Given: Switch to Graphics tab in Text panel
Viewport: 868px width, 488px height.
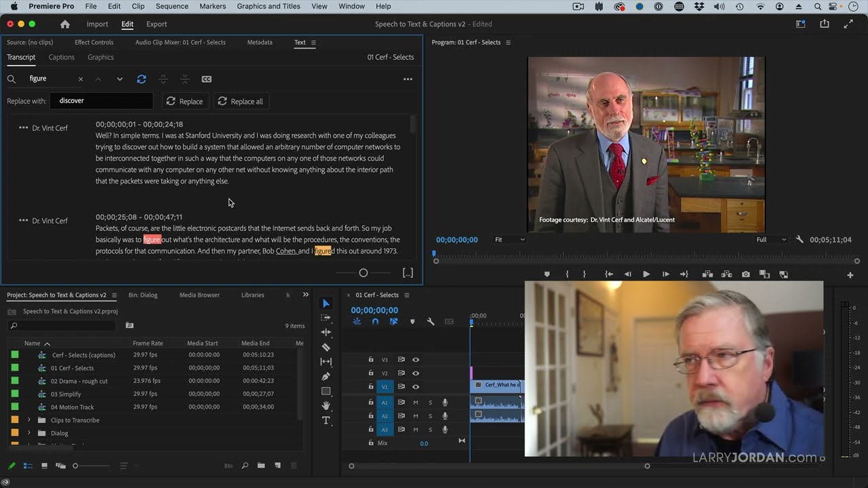Looking at the screenshot, I should click(100, 57).
